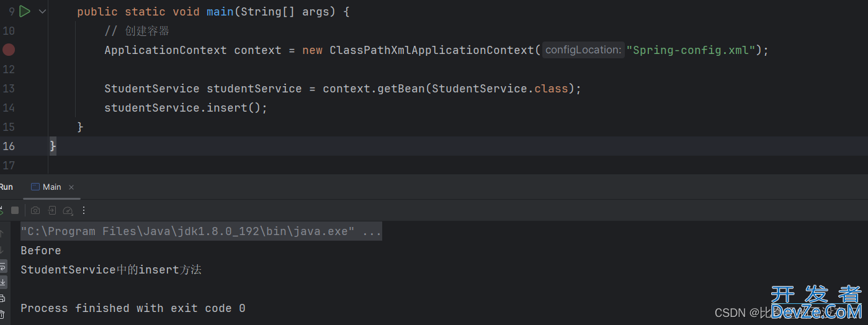Click the "Spring-config.xml" string literal
Image resolution: width=868 pixels, height=325 pixels.
691,50
